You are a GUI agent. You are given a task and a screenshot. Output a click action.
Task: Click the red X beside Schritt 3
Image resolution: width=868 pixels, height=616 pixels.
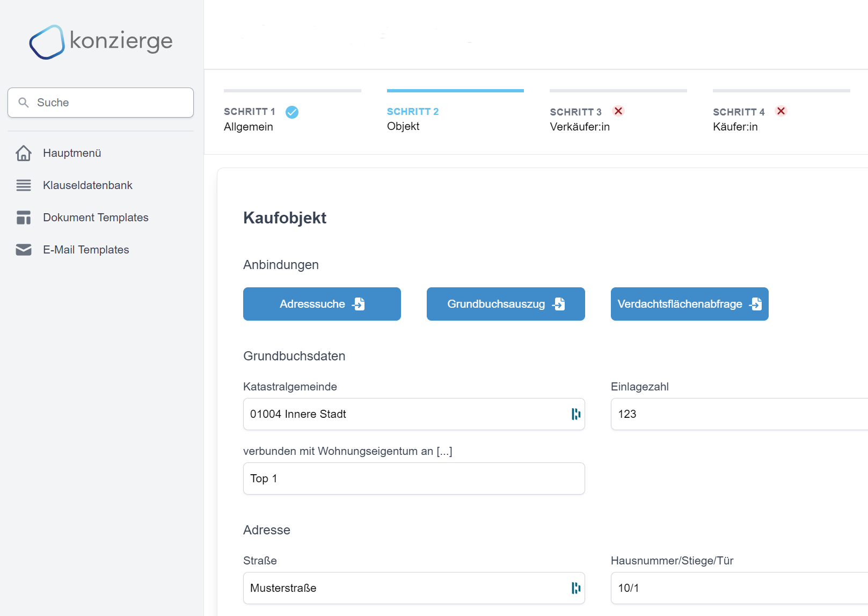[618, 111]
